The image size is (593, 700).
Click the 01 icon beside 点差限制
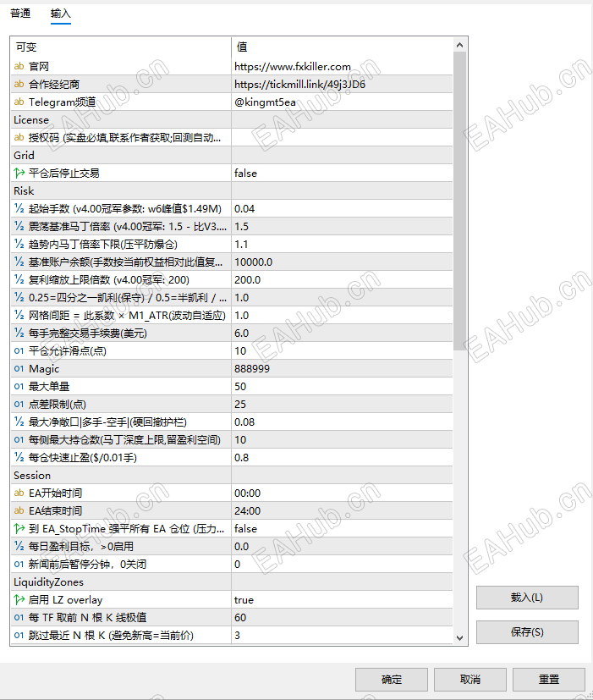pyautogui.click(x=19, y=405)
